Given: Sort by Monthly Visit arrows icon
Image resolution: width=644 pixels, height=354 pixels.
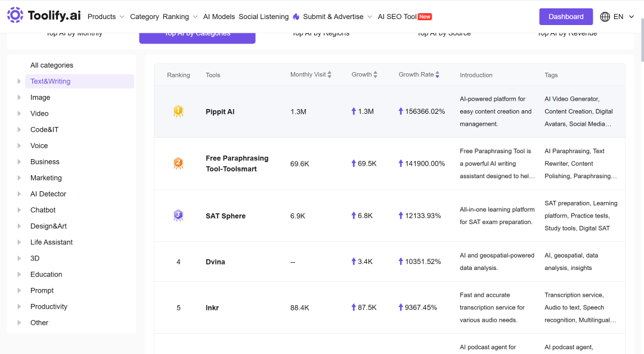Looking at the screenshot, I should (x=329, y=74).
